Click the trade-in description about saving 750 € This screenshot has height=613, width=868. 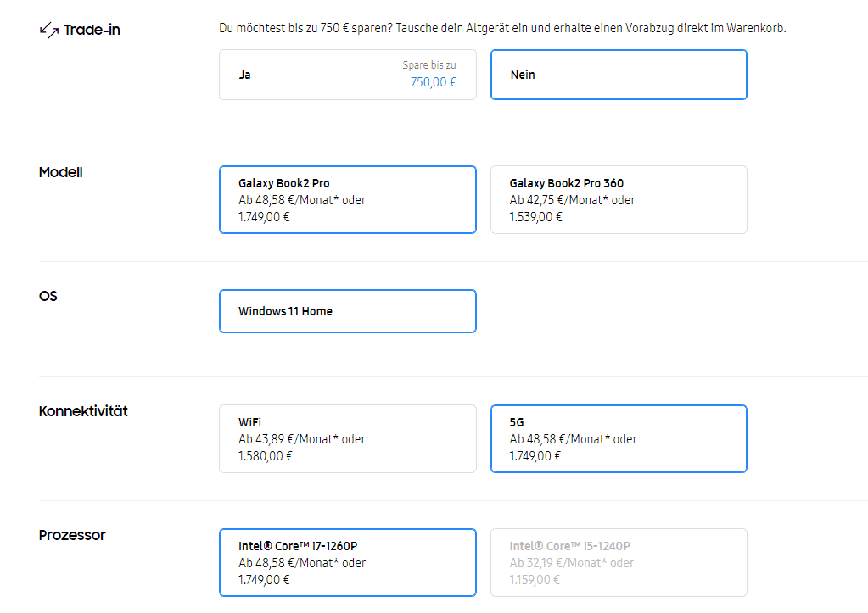coord(502,28)
